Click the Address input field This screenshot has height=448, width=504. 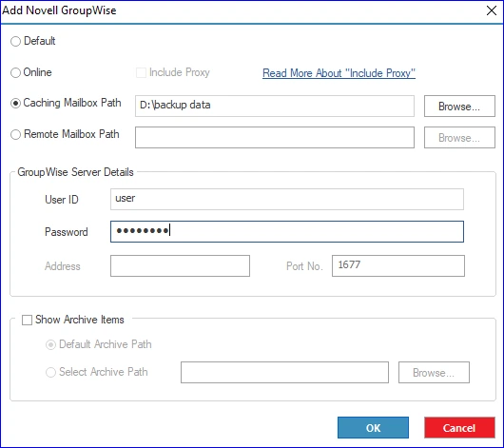pyautogui.click(x=180, y=265)
